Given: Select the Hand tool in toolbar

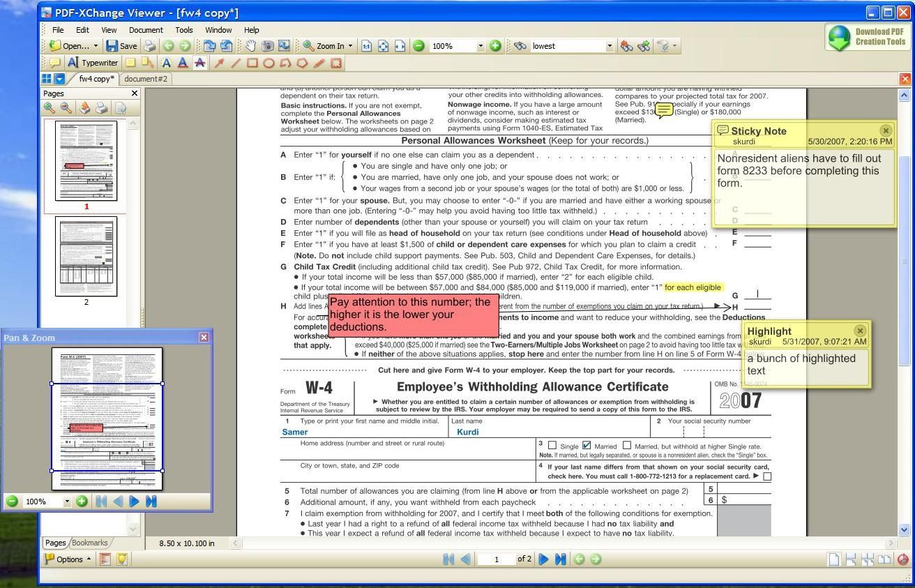Looking at the screenshot, I should pos(251,46).
